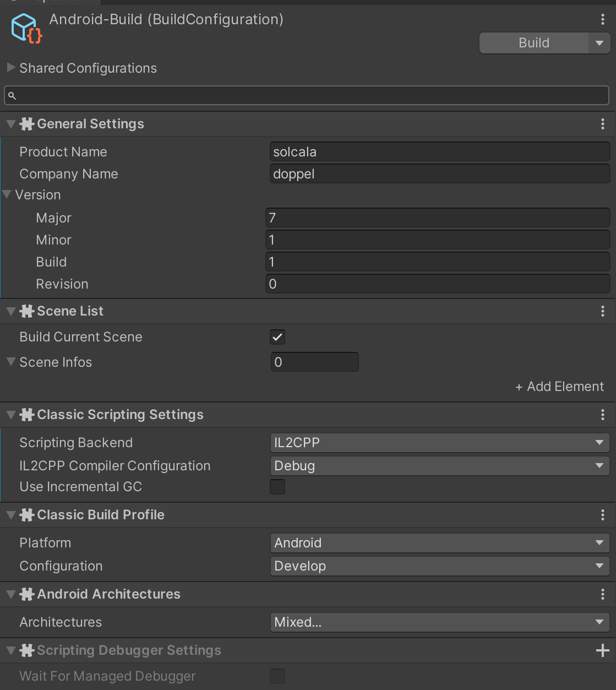616x690 pixels.
Task: Click the plus icon for Scripting Debugger Settings
Action: click(603, 650)
